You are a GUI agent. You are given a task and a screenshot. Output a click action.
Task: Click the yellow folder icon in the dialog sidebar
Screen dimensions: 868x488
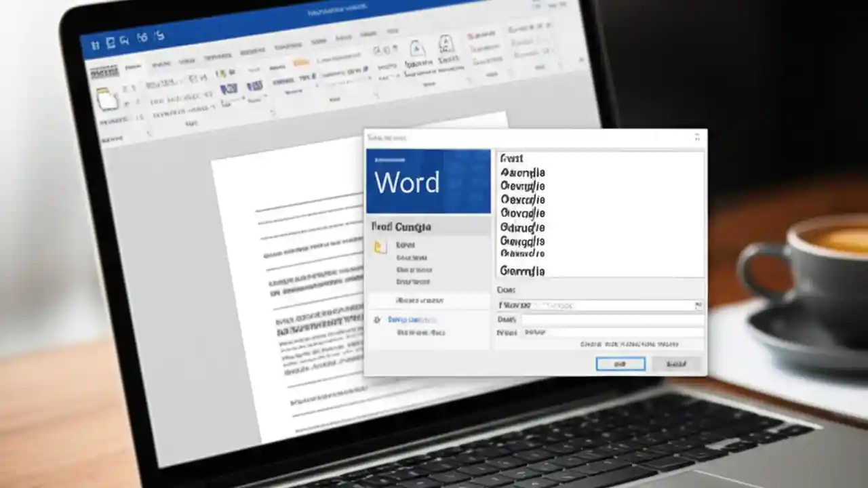(x=378, y=245)
